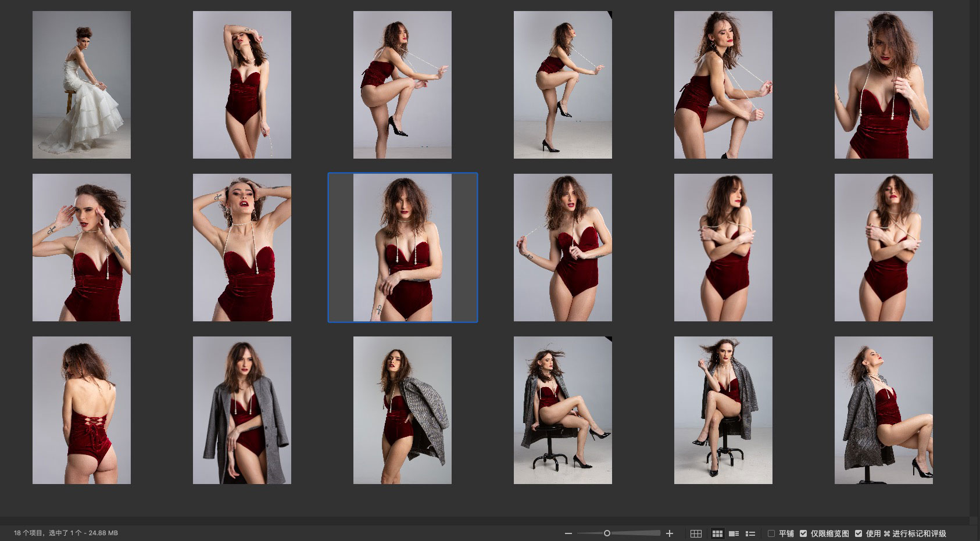
Task: Click the lock thumbnail grid icon
Action: coord(696,533)
